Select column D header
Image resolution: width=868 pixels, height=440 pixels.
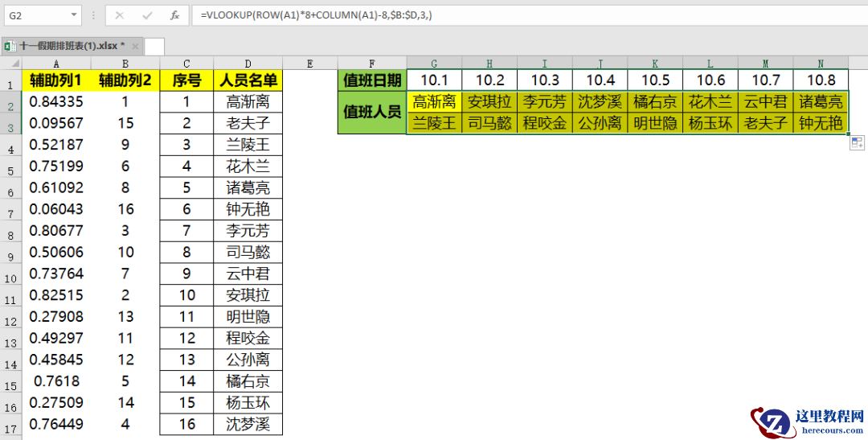pyautogui.click(x=248, y=64)
